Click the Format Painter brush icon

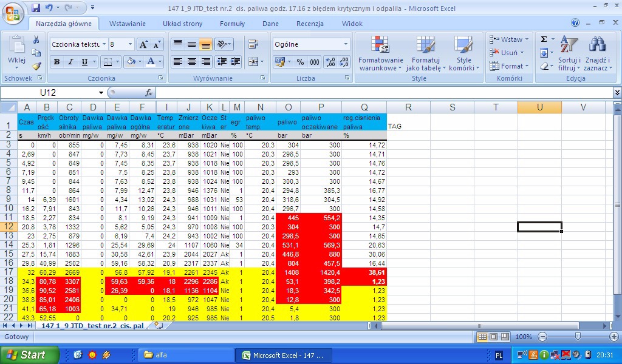pos(36,66)
